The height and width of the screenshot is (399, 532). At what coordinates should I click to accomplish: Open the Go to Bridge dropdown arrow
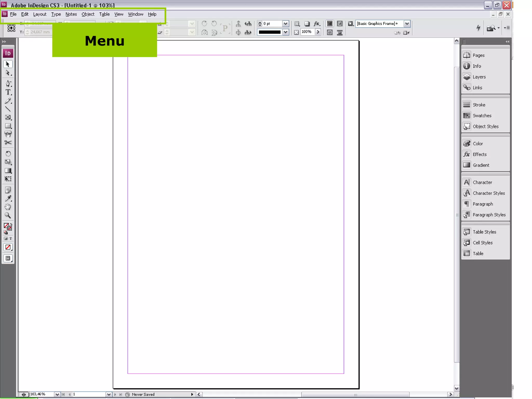498,28
